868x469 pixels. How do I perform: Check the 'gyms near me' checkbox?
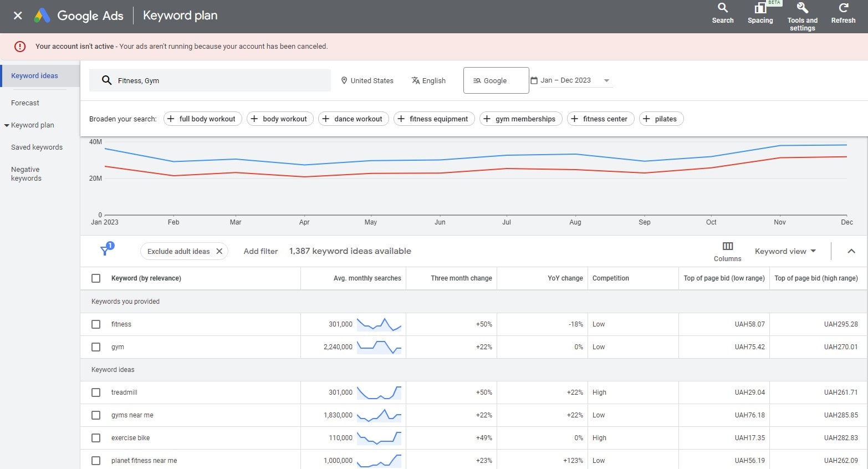tap(96, 415)
